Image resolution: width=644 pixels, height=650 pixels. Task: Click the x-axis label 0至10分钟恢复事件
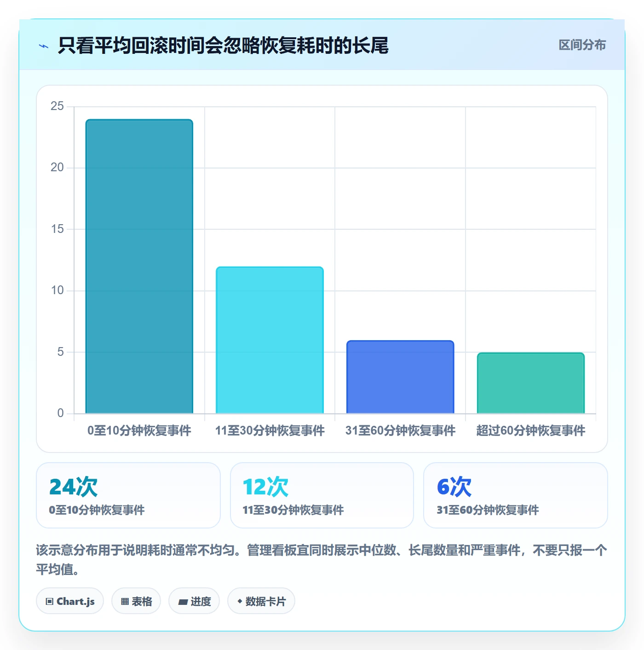139,431
